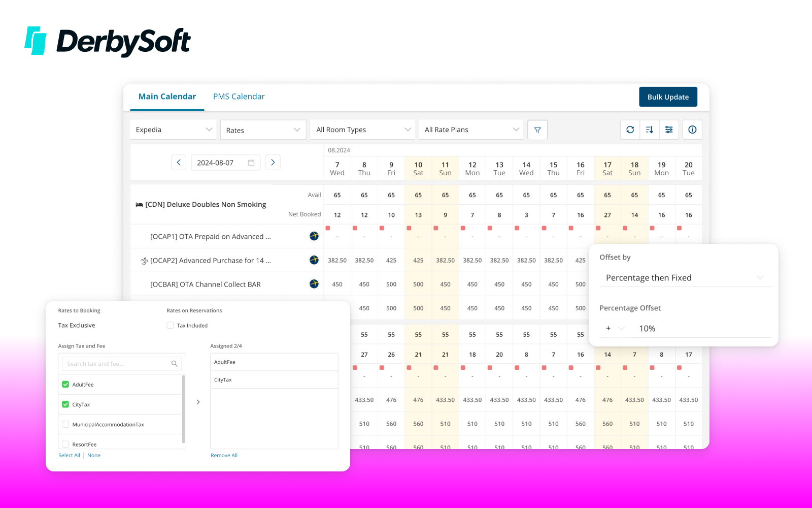Click the filter funnel icon
812x508 pixels.
tap(537, 130)
